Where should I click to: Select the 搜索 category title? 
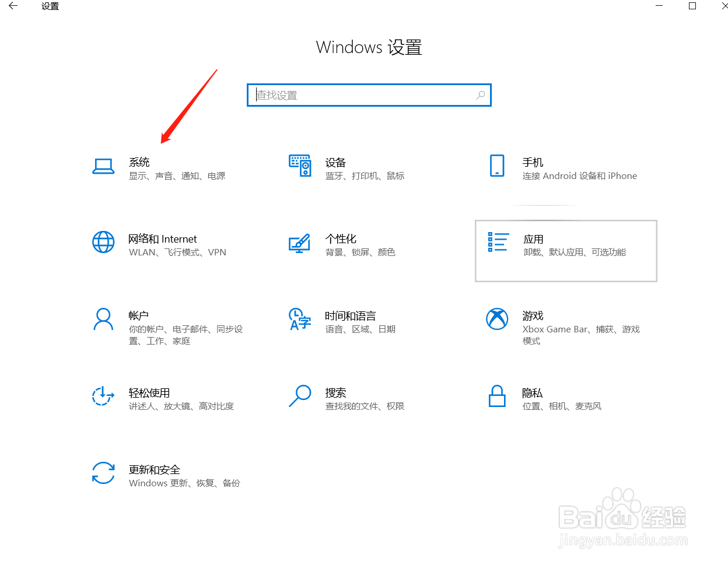[x=335, y=393]
